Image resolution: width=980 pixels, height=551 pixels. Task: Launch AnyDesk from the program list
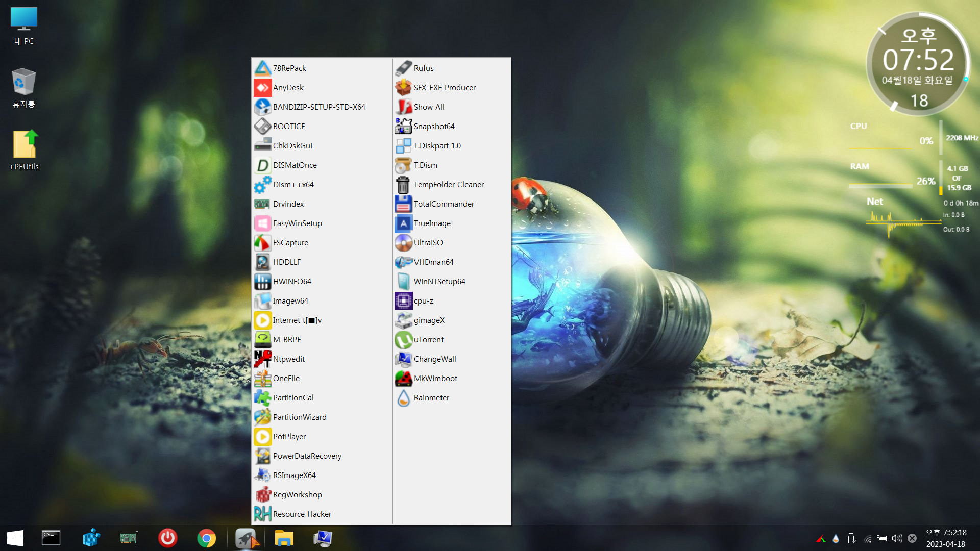(x=322, y=88)
